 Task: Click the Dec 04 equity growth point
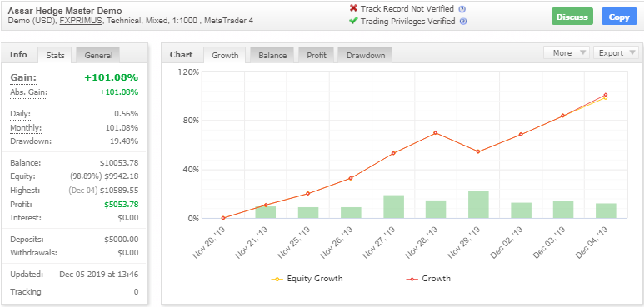coord(606,97)
